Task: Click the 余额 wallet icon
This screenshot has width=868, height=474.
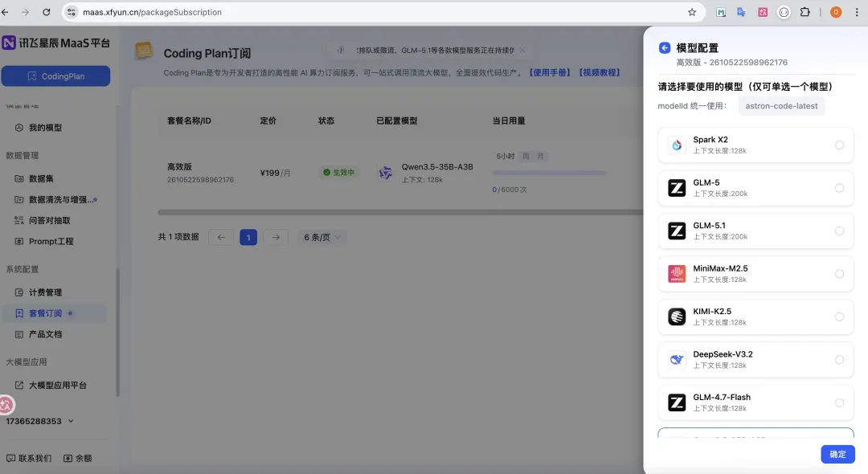Action: point(68,458)
